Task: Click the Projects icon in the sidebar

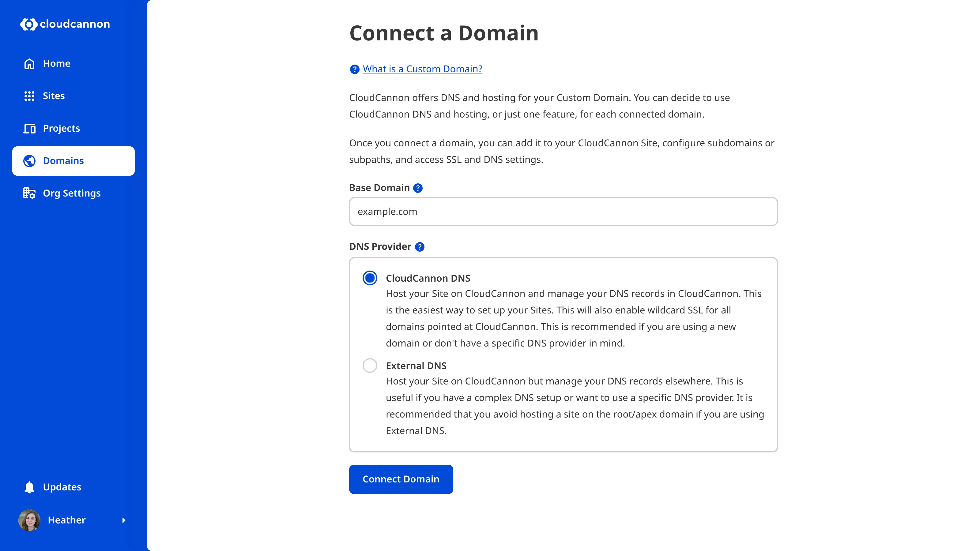Action: [29, 129]
